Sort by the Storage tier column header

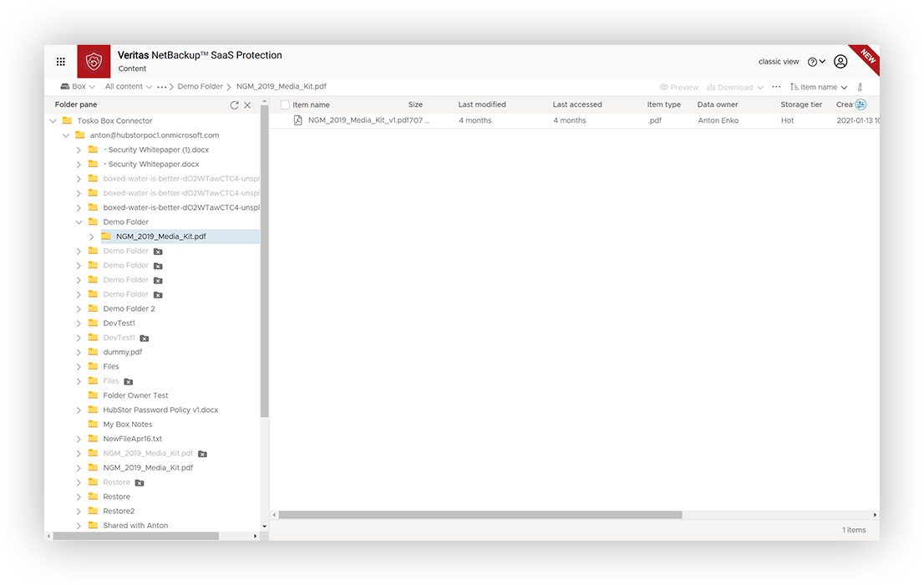(x=801, y=104)
